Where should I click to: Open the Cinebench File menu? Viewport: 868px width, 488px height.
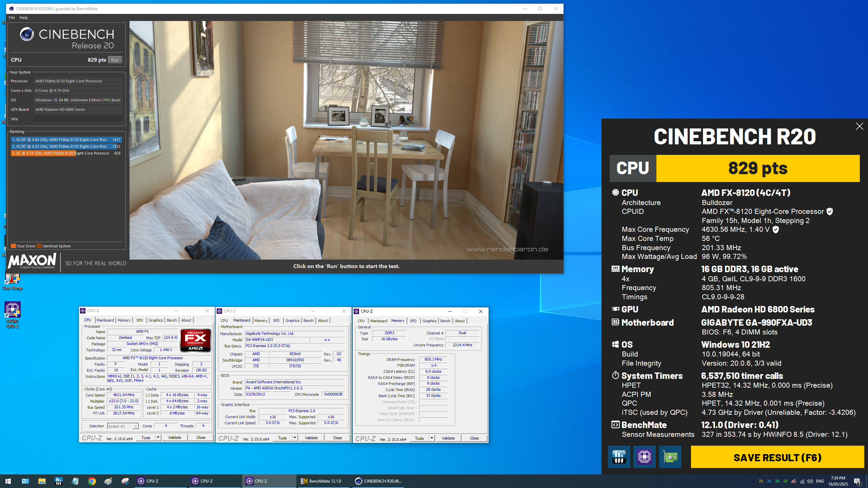(12, 18)
